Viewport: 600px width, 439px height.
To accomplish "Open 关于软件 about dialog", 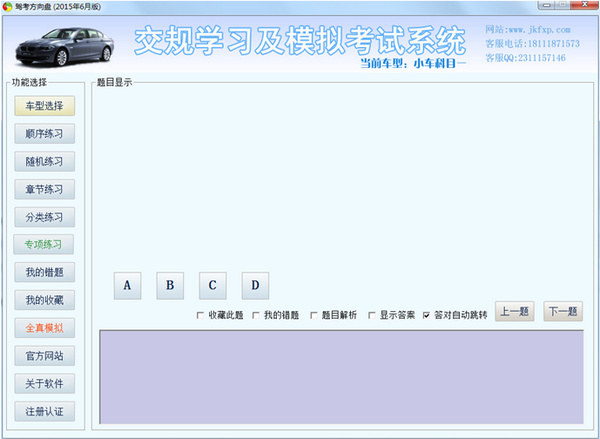I will [44, 384].
